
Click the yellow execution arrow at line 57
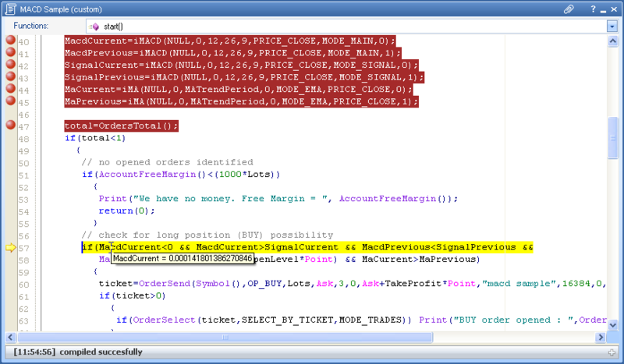click(11, 248)
